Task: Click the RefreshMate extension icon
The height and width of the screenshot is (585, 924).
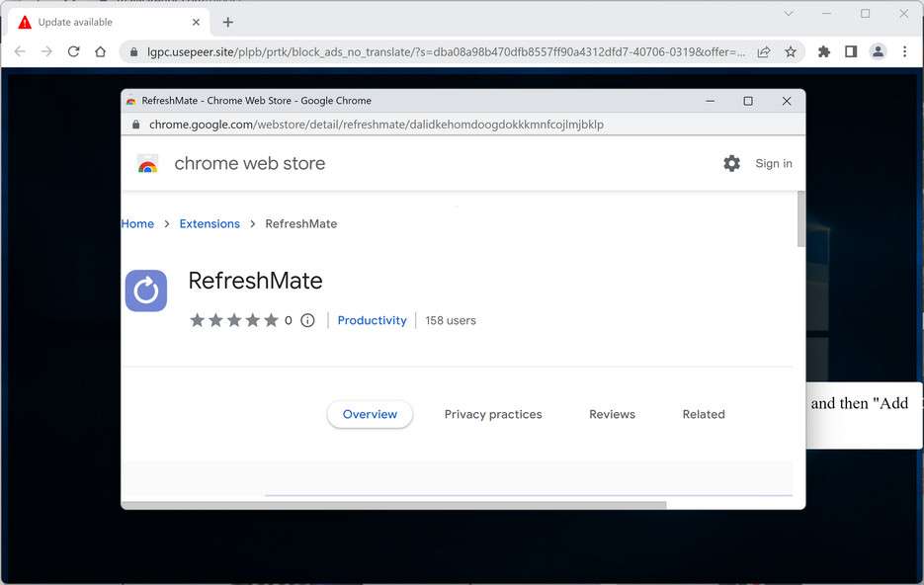Action: click(146, 291)
